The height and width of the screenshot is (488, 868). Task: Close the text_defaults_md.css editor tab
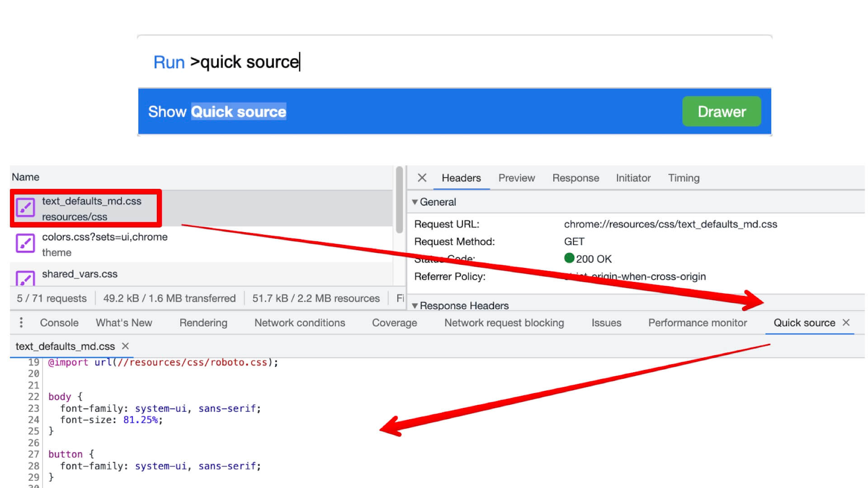tap(125, 346)
